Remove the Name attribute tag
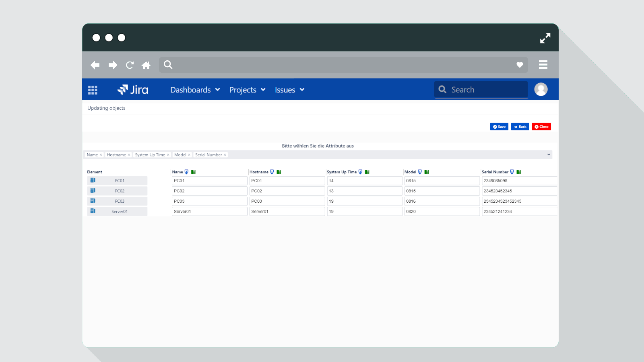Viewport: 644px width, 362px height. 101,155
